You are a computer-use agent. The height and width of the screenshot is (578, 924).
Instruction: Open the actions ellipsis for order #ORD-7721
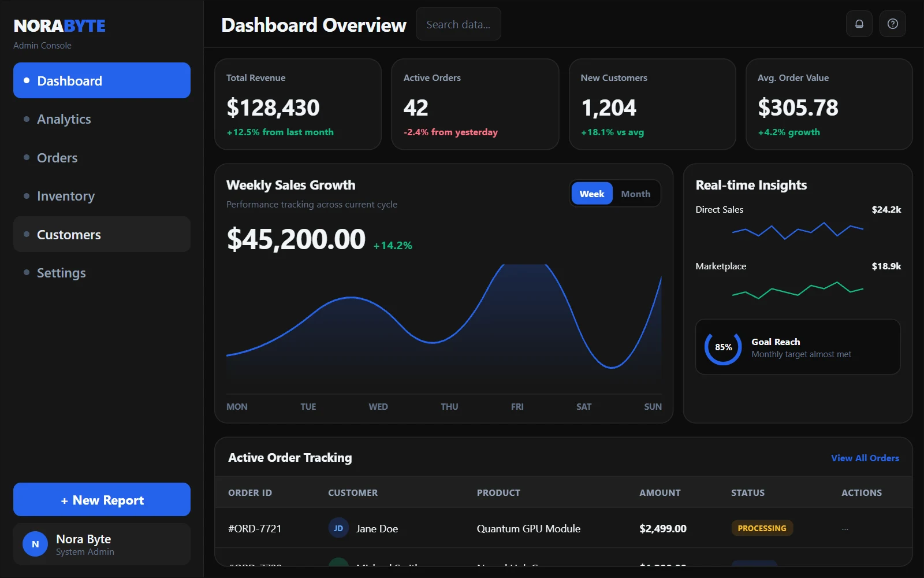click(x=844, y=528)
